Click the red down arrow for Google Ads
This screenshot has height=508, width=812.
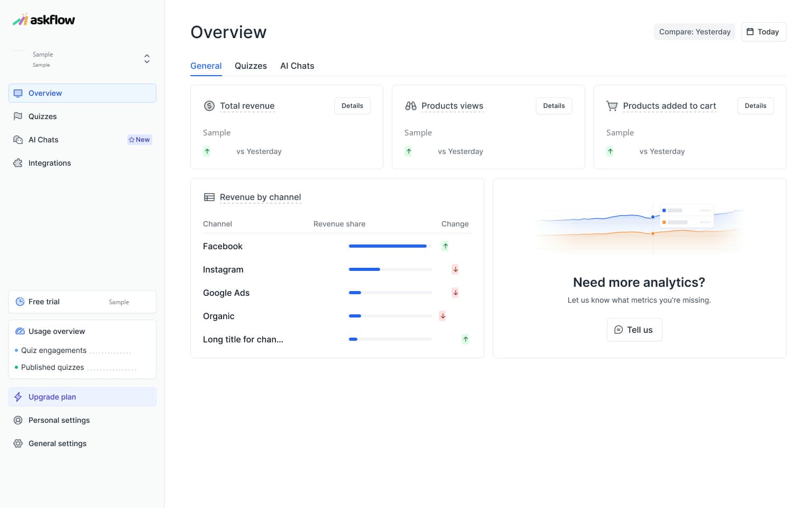pos(455,293)
